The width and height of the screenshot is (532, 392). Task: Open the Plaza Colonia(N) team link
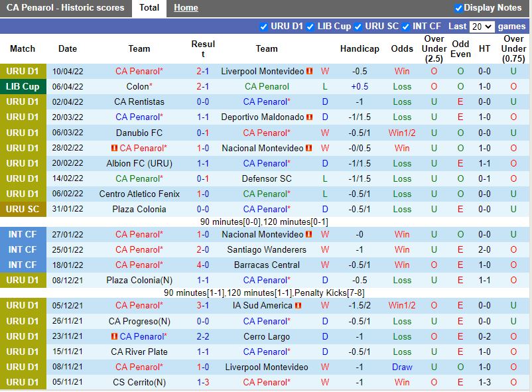coord(139,281)
